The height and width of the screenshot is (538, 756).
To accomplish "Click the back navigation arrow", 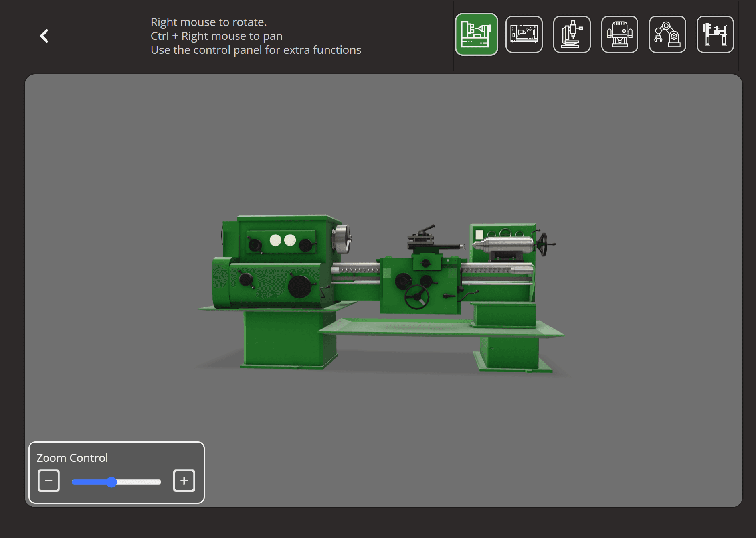I will pos(45,35).
